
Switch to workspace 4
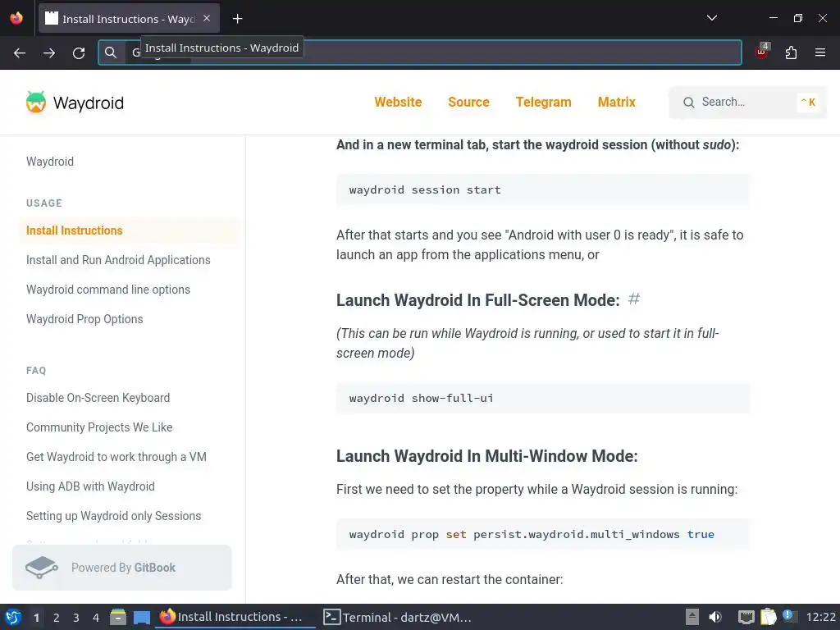coord(96,618)
